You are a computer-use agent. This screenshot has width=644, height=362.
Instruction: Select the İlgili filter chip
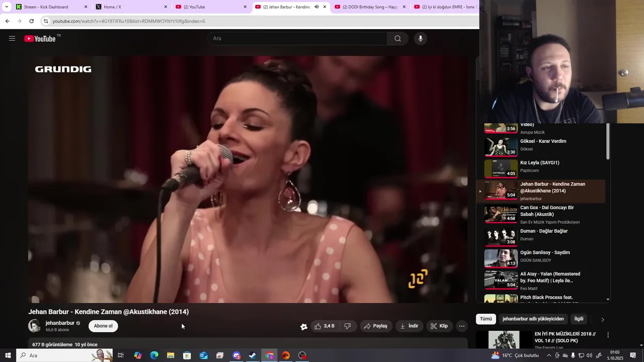[x=579, y=319]
